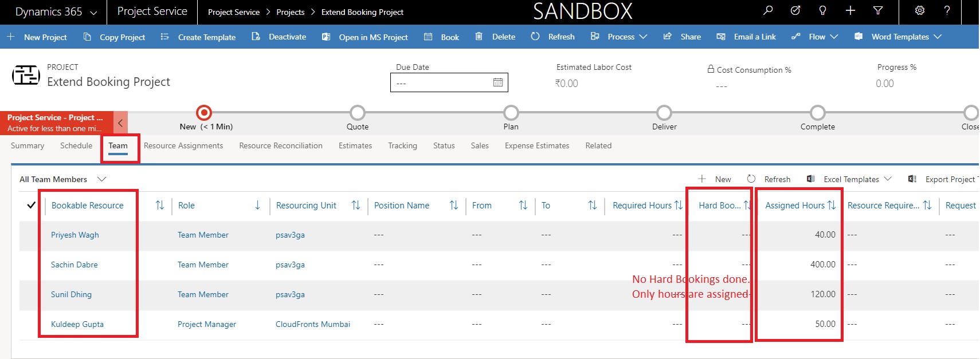Click the lightbulb assistant icon
980x359 pixels.
(x=823, y=10)
